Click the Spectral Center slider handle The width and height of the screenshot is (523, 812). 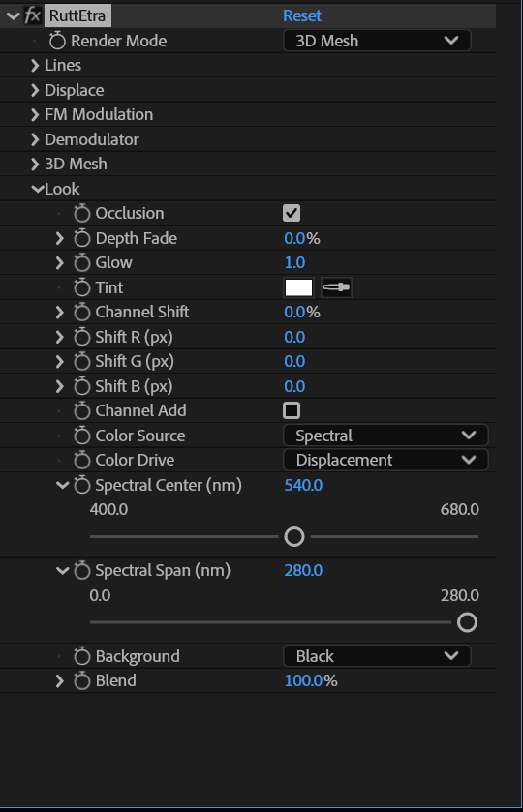(294, 536)
